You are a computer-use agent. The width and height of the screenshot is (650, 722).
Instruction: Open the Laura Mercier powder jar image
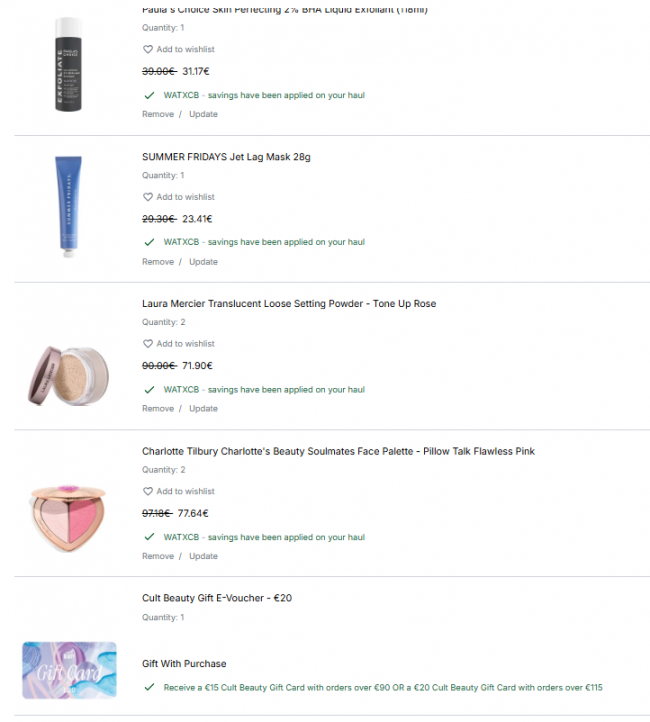(x=69, y=376)
